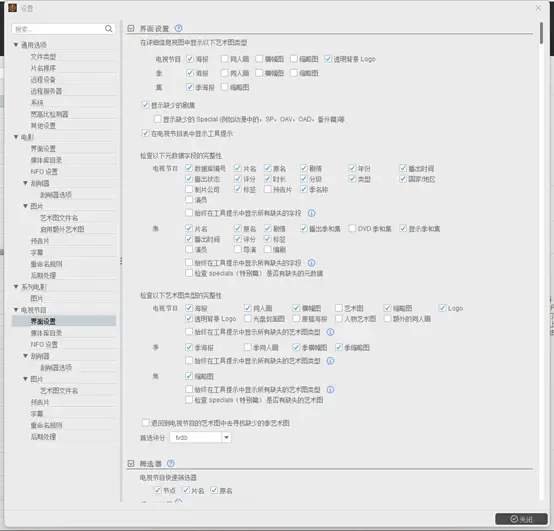Collapse the 界面设置 section using its header icon

tap(131, 29)
